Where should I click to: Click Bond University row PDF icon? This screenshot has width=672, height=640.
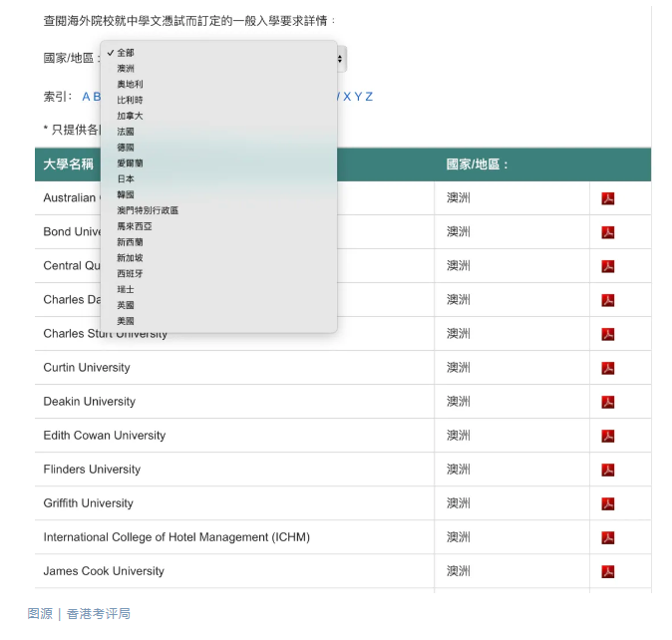(x=607, y=232)
